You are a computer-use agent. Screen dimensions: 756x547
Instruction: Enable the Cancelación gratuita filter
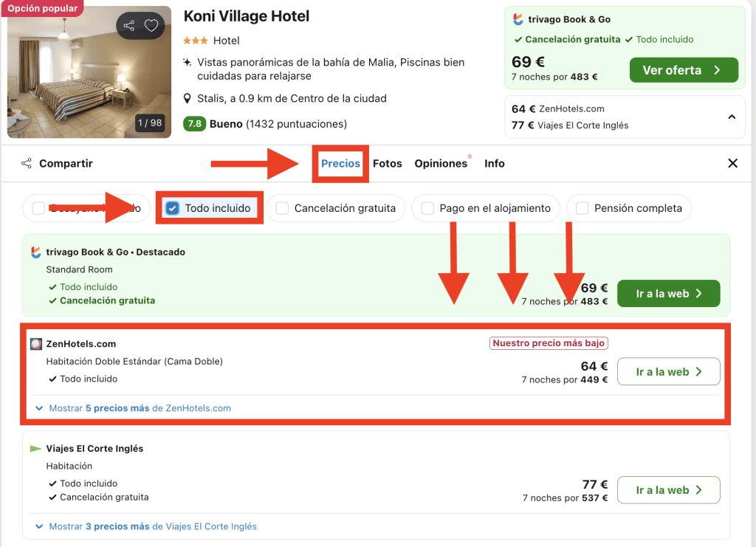tap(282, 208)
